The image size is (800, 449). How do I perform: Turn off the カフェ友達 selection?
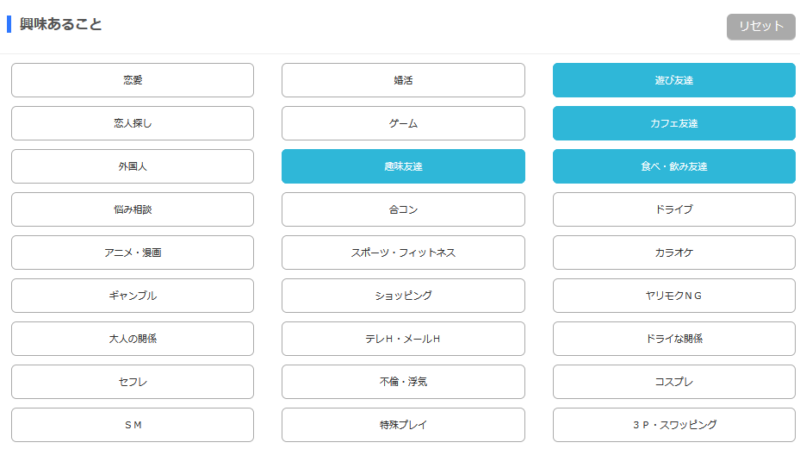click(674, 123)
